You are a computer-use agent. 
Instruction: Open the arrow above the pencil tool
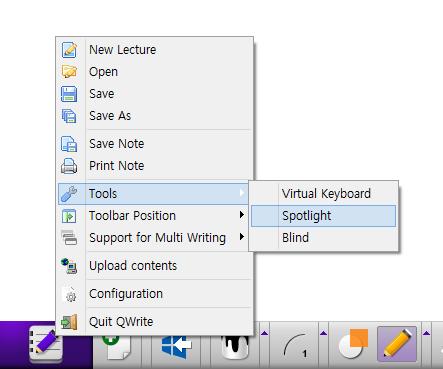[426, 333]
